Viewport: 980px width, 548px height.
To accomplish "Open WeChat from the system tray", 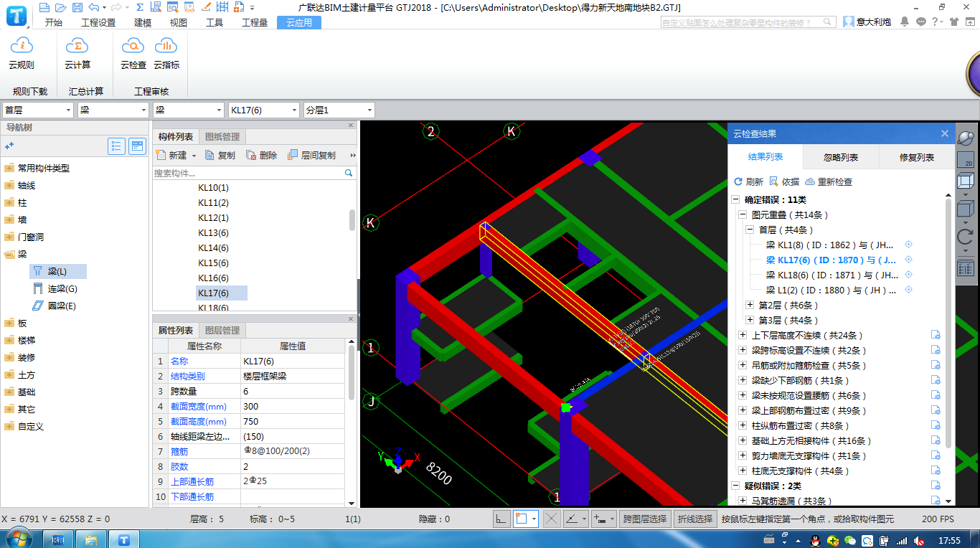I will [850, 539].
